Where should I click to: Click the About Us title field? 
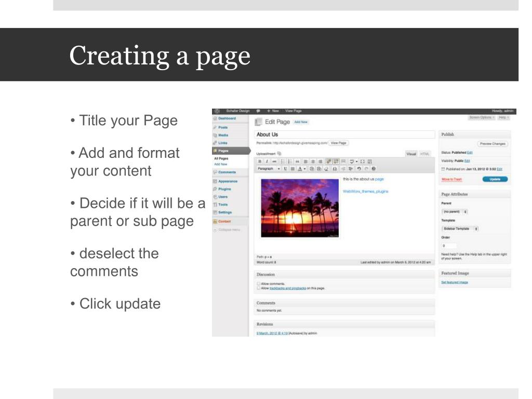point(344,135)
